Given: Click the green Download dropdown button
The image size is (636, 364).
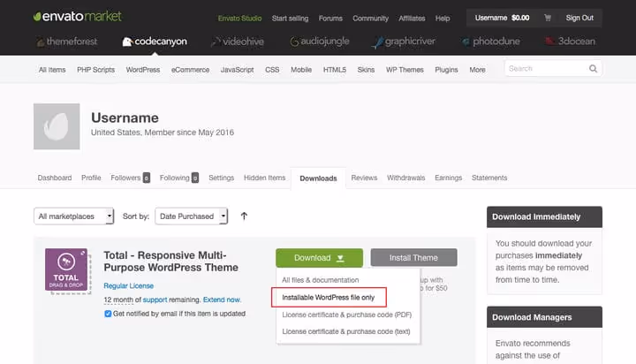Looking at the screenshot, I should (319, 258).
